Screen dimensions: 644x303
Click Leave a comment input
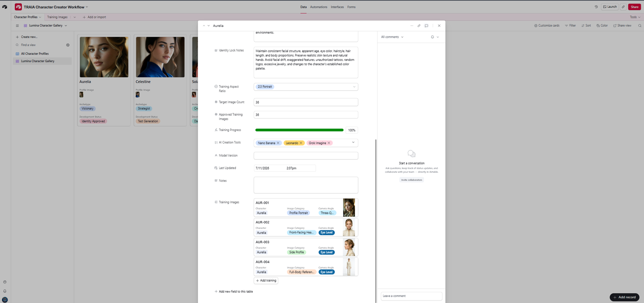click(411, 296)
